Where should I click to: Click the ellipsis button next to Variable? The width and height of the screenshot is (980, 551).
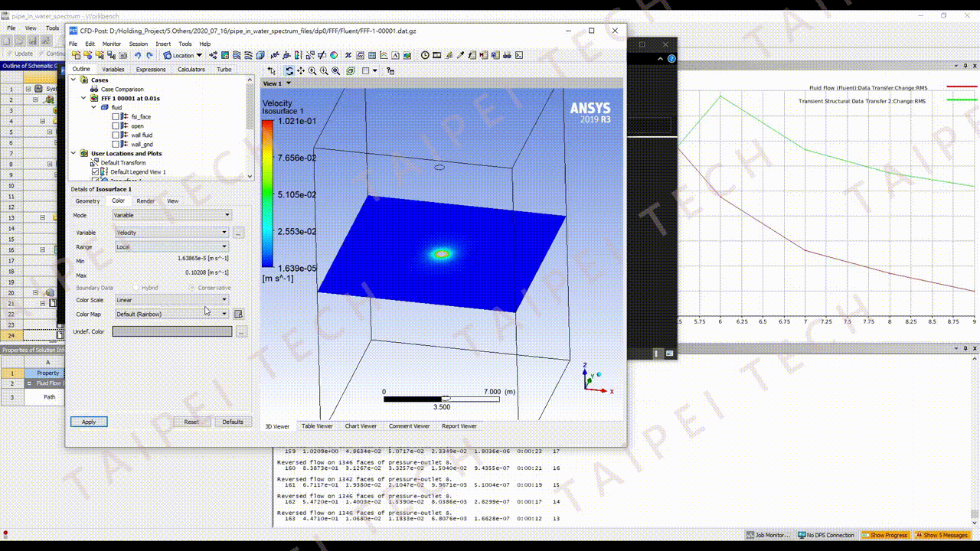tap(239, 233)
